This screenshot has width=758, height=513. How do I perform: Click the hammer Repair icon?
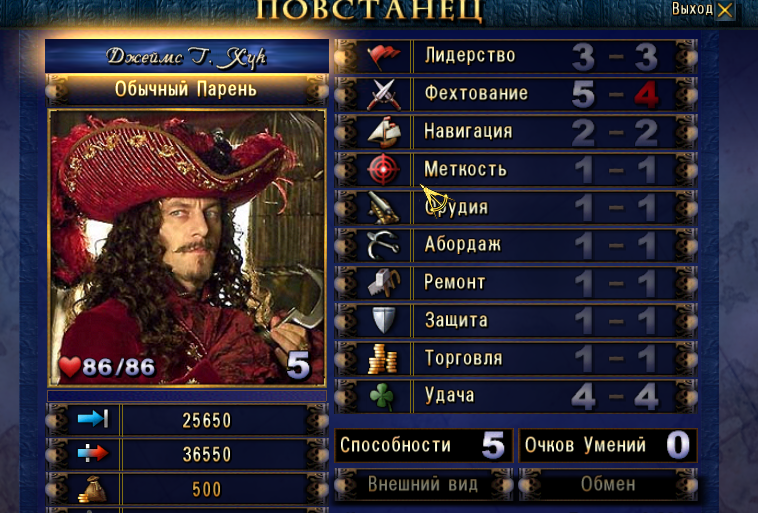(384, 283)
